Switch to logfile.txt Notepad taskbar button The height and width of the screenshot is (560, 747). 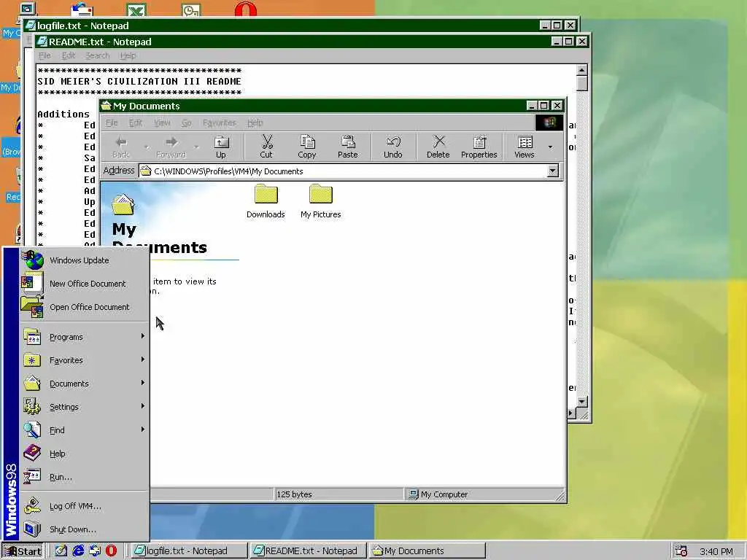[x=188, y=551]
